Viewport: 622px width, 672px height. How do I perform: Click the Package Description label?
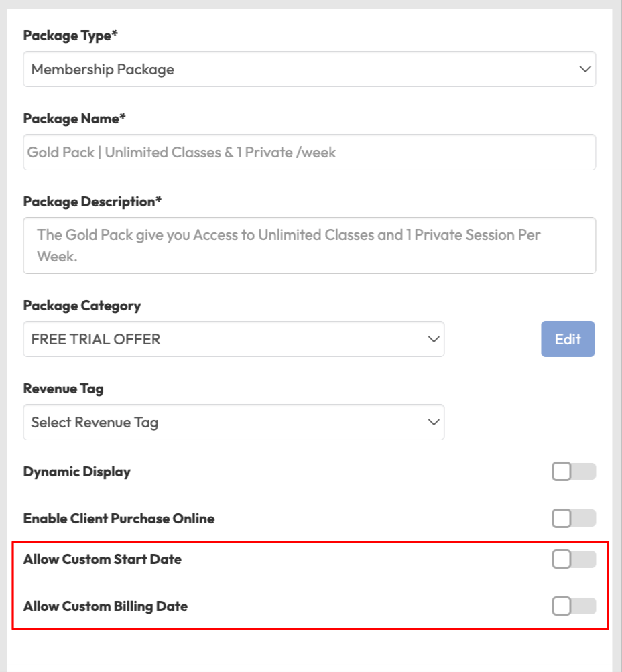click(92, 202)
